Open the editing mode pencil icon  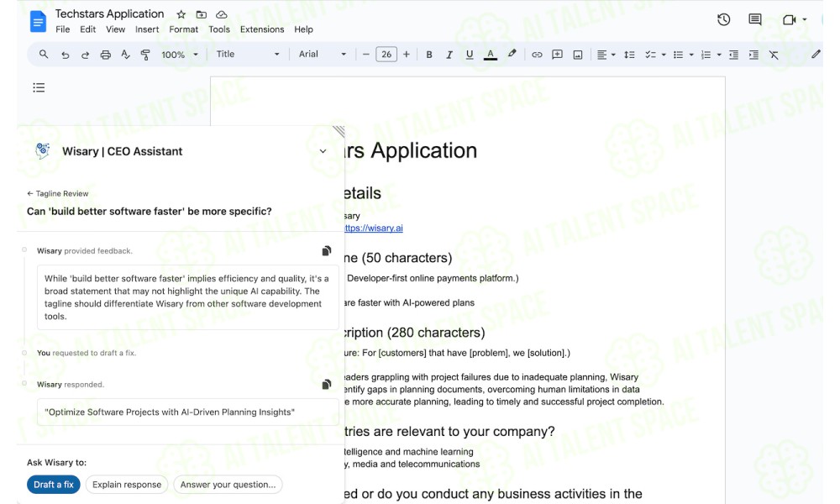[x=816, y=54]
